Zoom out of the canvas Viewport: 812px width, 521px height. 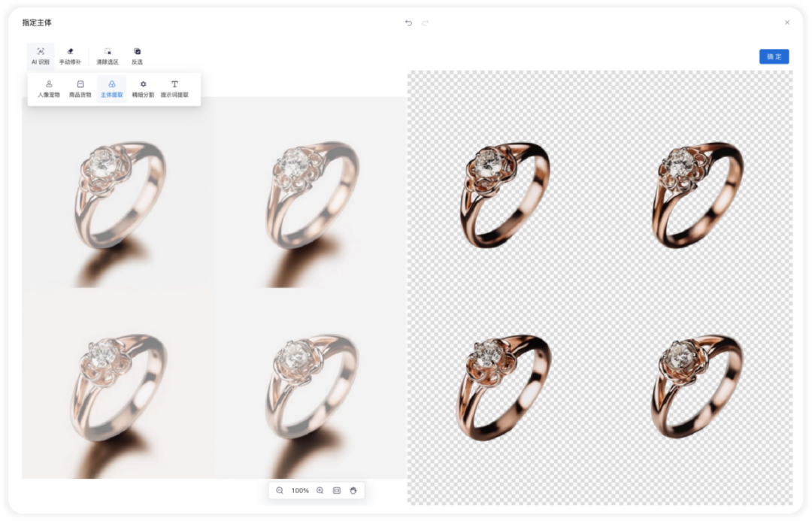click(280, 490)
